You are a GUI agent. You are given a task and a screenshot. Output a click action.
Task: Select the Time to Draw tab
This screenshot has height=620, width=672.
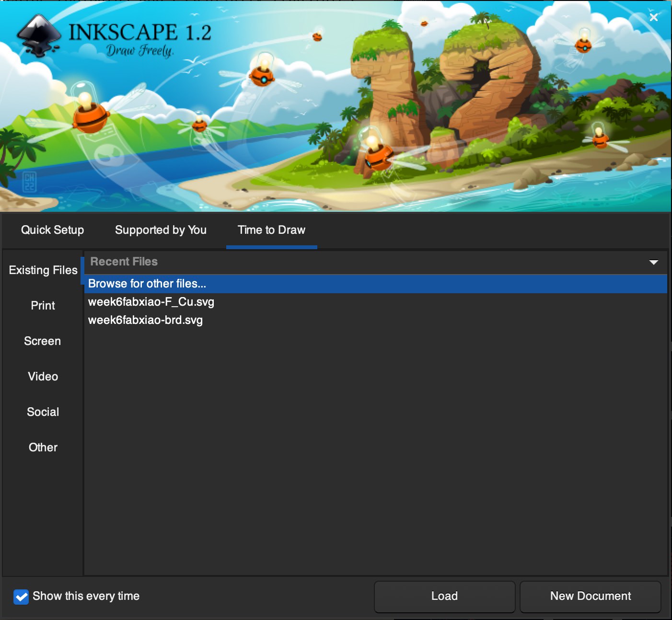click(x=271, y=230)
